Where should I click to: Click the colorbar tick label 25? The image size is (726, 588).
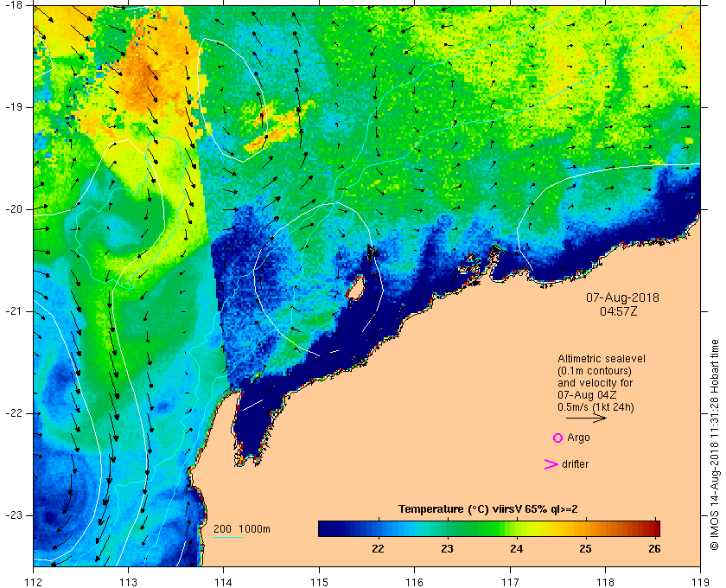click(585, 548)
